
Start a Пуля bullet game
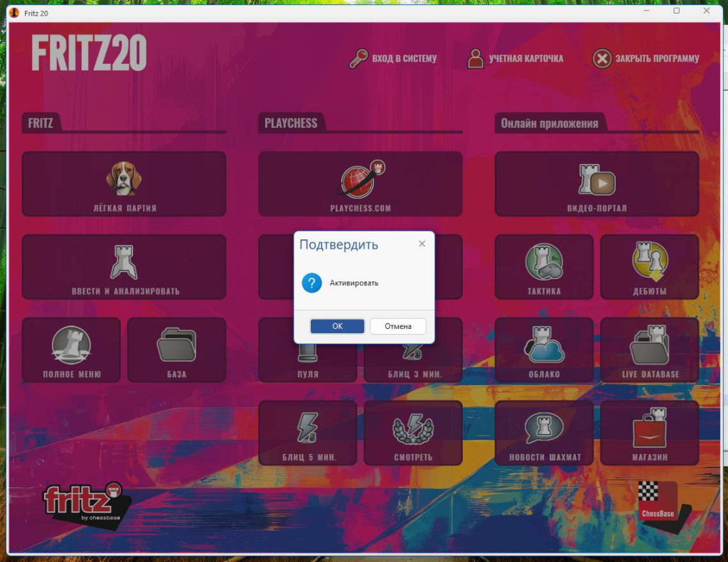click(x=307, y=363)
